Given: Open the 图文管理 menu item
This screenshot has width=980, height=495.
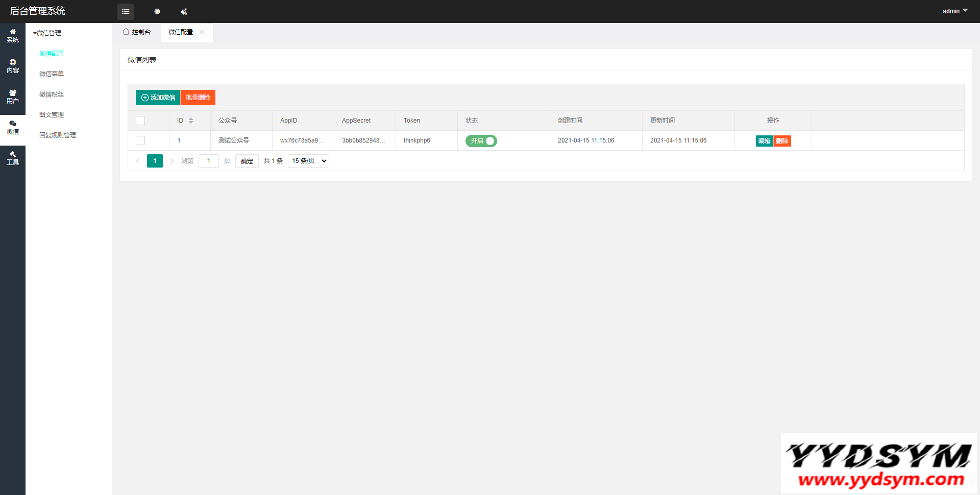Looking at the screenshot, I should point(52,115).
